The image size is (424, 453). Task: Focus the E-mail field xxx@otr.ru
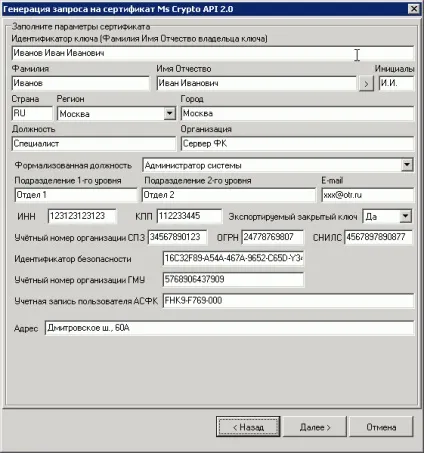(x=368, y=195)
